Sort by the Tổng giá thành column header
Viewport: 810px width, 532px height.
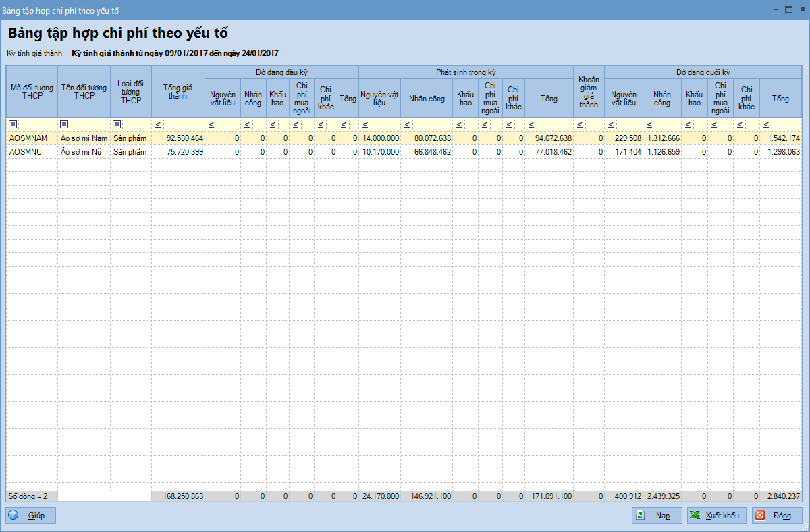click(x=178, y=91)
